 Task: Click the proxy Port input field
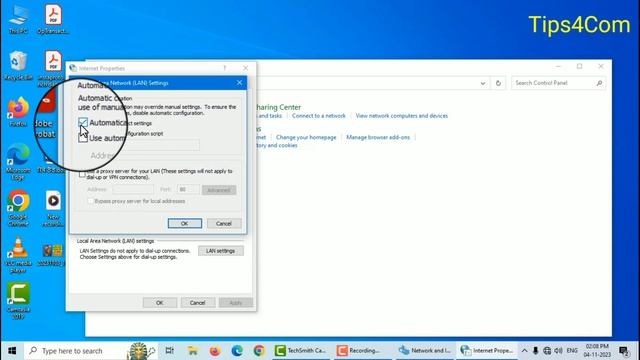188,189
